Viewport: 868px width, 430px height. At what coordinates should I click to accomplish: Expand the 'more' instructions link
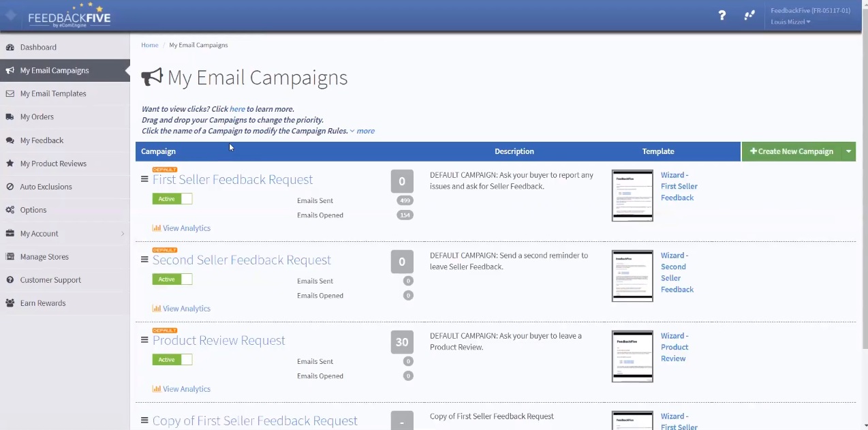click(362, 131)
